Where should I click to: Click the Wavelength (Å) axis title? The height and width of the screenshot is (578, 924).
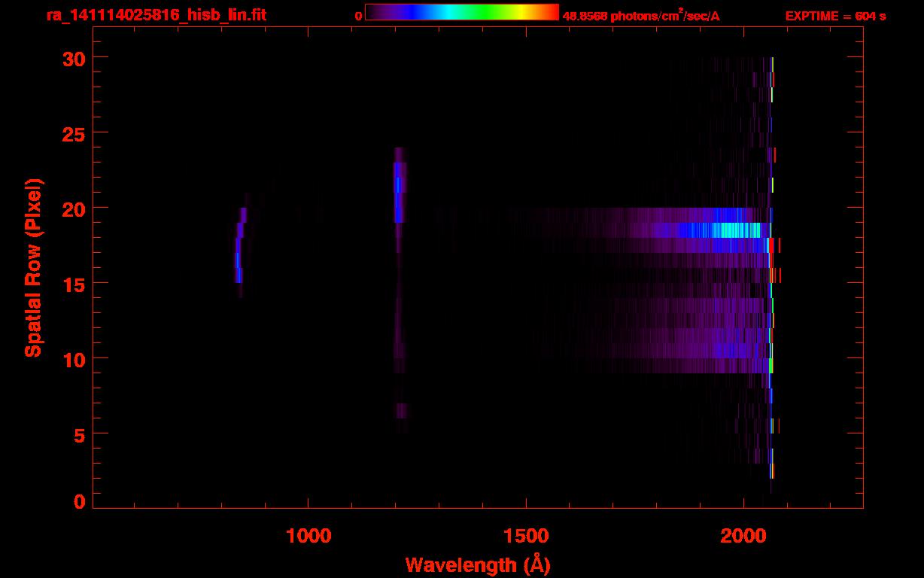pos(478,564)
